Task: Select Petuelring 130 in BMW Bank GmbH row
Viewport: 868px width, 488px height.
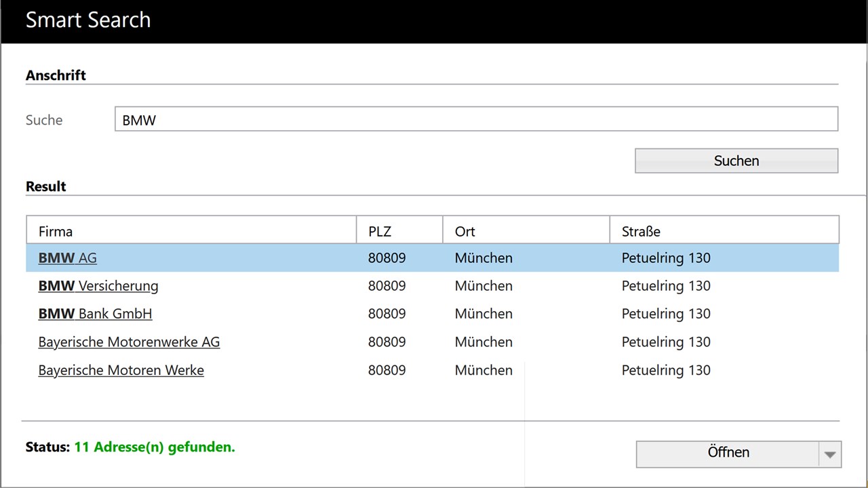Action: (x=666, y=314)
